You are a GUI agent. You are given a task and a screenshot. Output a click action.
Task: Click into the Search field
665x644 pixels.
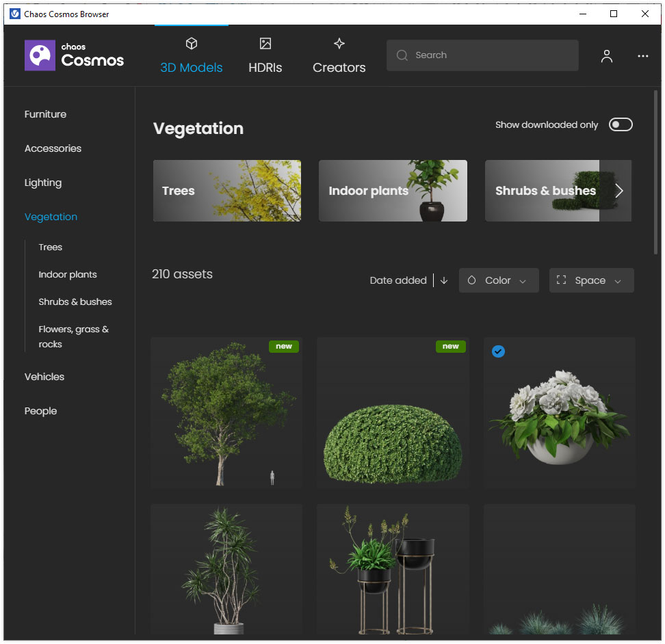tap(482, 55)
